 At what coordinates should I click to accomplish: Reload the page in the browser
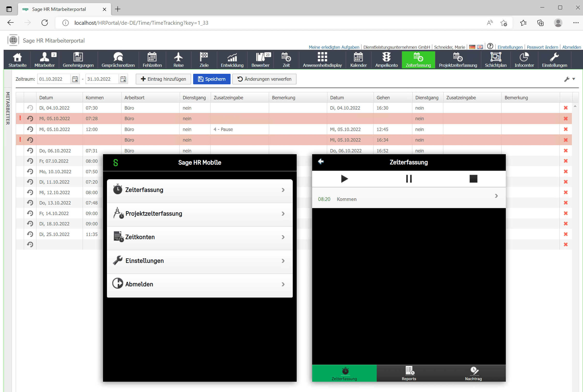(45, 23)
